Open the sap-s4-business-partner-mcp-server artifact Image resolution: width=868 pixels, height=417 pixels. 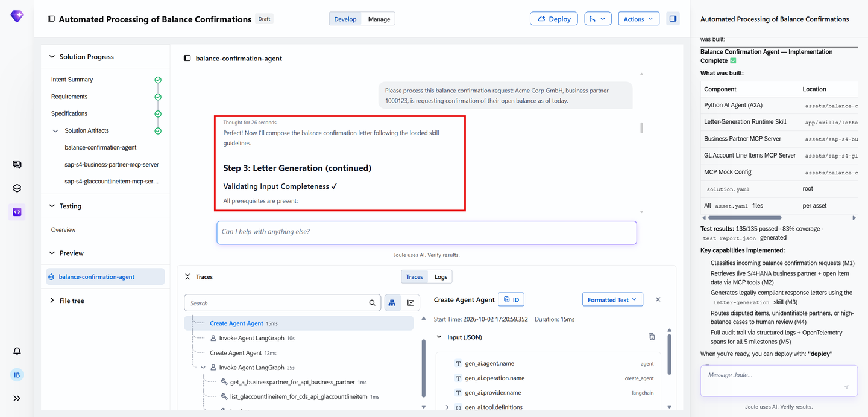point(112,164)
